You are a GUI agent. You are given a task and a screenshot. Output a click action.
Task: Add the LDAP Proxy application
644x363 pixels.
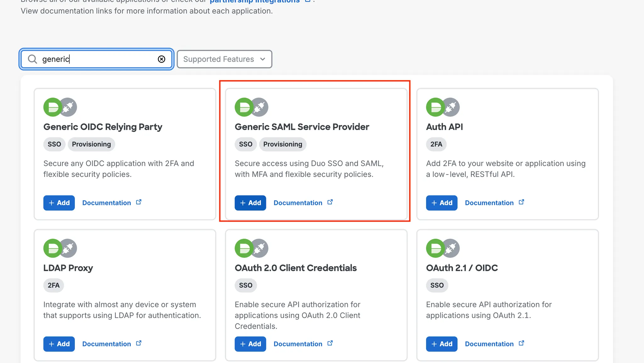[59, 344]
